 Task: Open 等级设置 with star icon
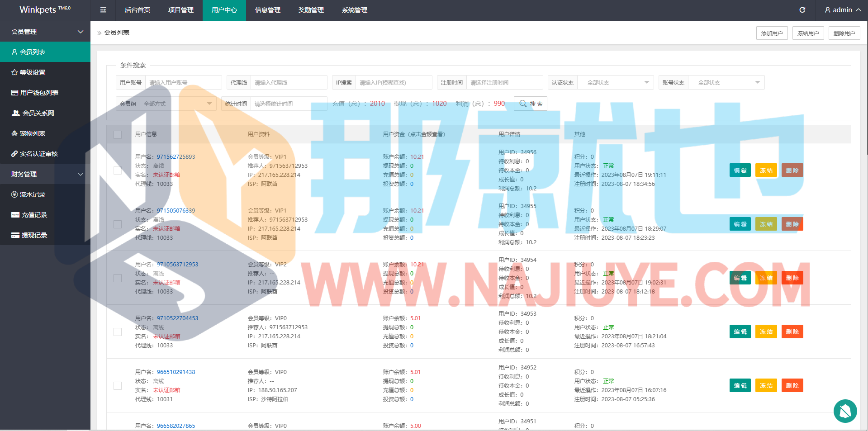[32, 72]
